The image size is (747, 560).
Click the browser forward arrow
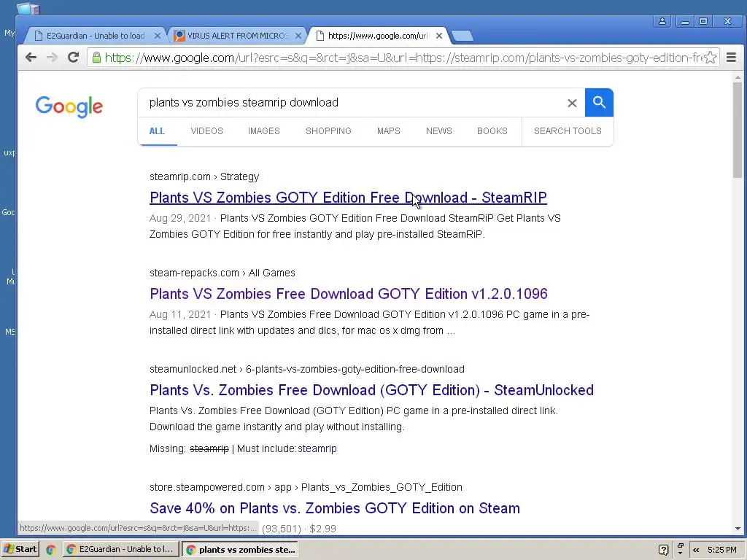pyautogui.click(x=52, y=58)
